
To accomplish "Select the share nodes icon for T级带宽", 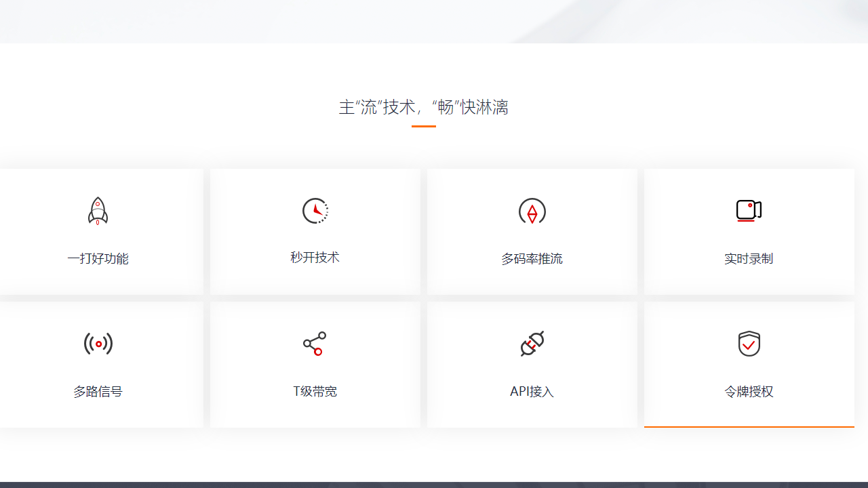I will pos(315,344).
